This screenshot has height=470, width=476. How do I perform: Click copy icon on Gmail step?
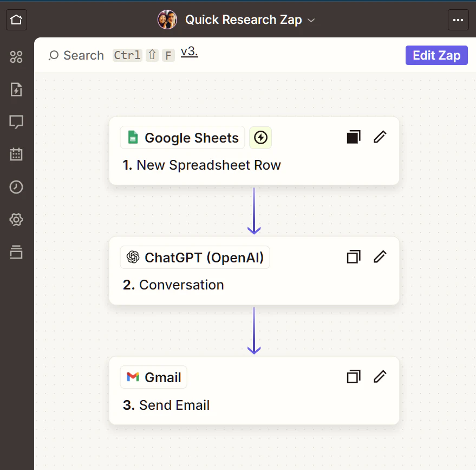pyautogui.click(x=354, y=377)
